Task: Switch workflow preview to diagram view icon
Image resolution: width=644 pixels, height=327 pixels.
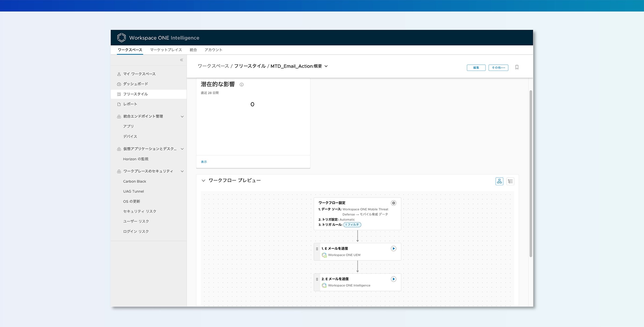Action: click(x=499, y=181)
